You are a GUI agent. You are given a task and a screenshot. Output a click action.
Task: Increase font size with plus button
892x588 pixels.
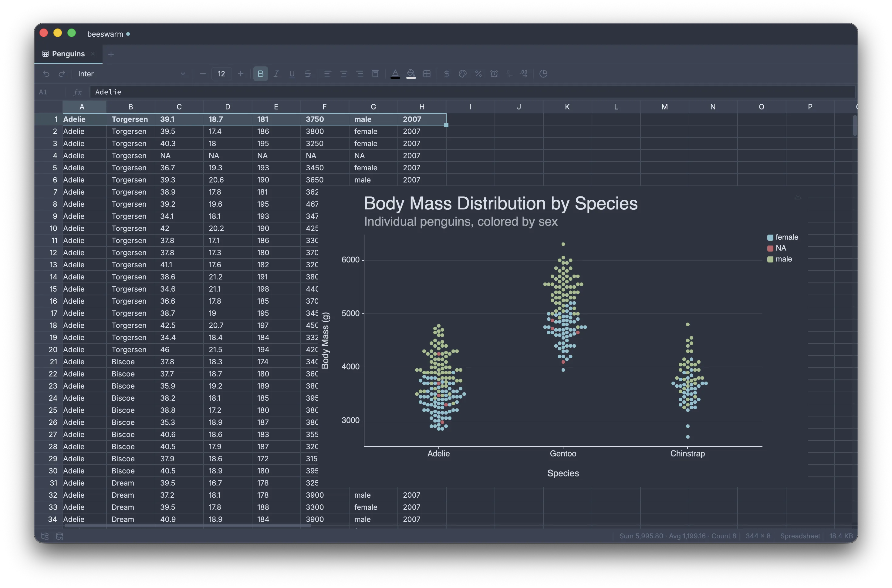[241, 74]
